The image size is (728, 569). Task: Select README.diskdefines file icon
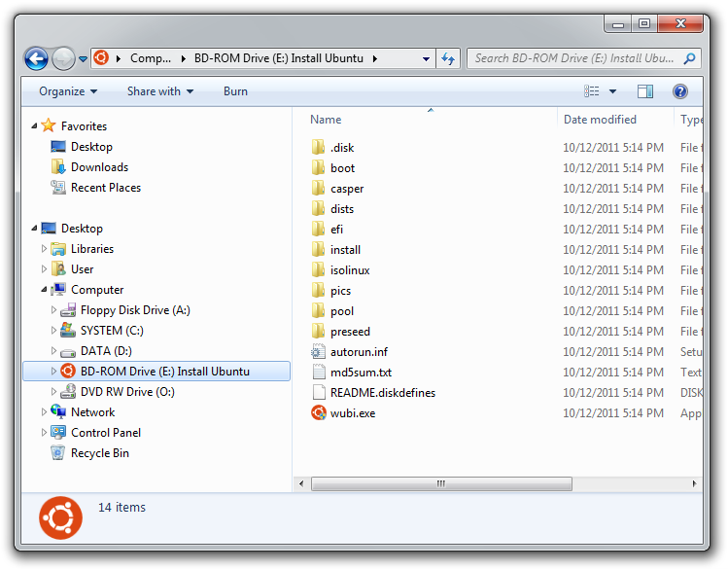pyautogui.click(x=318, y=393)
